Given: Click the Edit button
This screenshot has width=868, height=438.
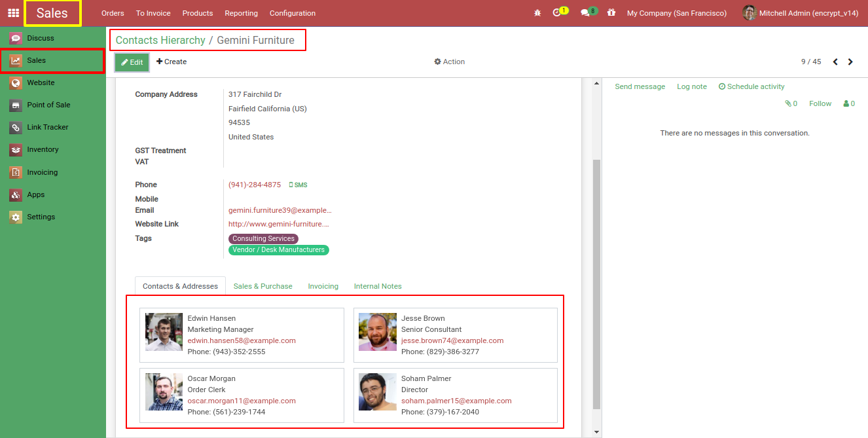Looking at the screenshot, I should click(x=132, y=62).
